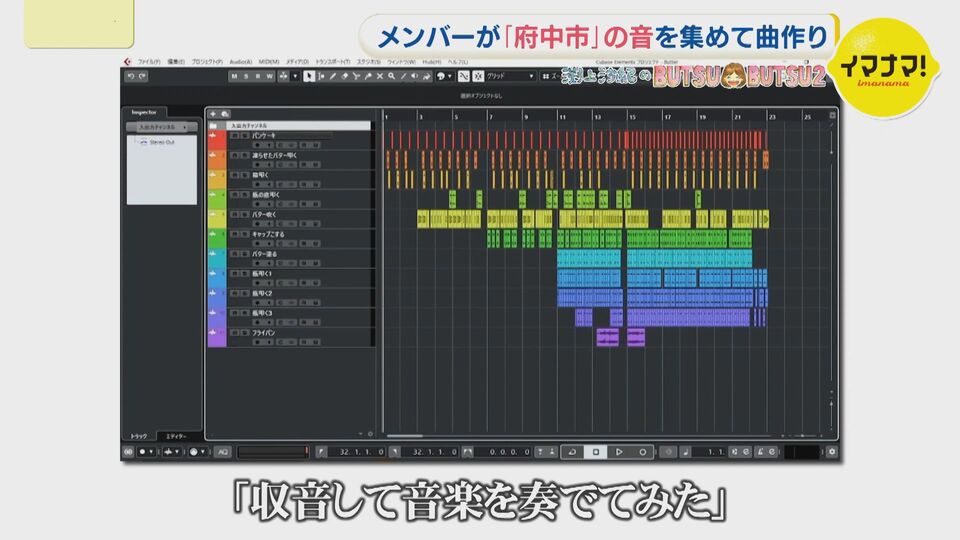960x540 pixels.
Task: Click the Cubase logo icon in menu bar
Action: [x=127, y=62]
